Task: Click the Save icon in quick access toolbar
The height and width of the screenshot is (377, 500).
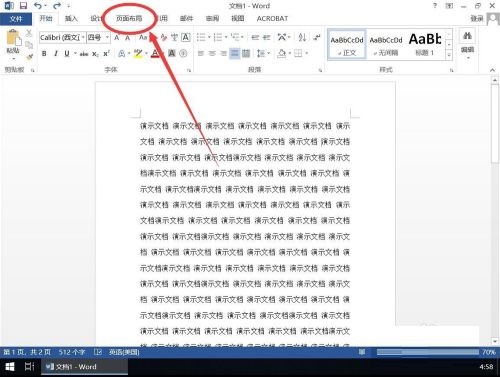Action: pos(23,6)
